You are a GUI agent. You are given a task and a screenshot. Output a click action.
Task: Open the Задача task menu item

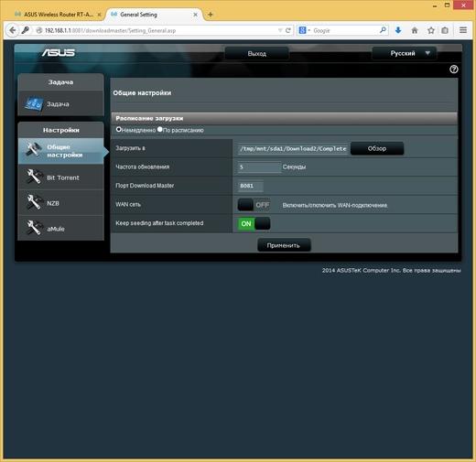[x=60, y=104]
